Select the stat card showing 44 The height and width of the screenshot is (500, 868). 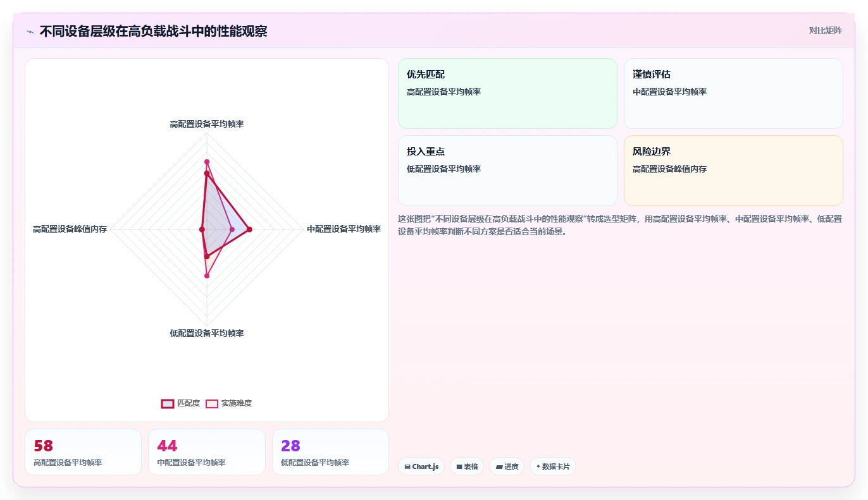207,452
